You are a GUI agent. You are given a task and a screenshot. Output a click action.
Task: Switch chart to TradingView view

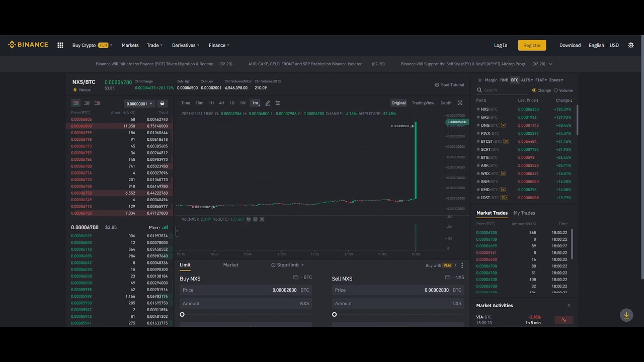point(423,103)
